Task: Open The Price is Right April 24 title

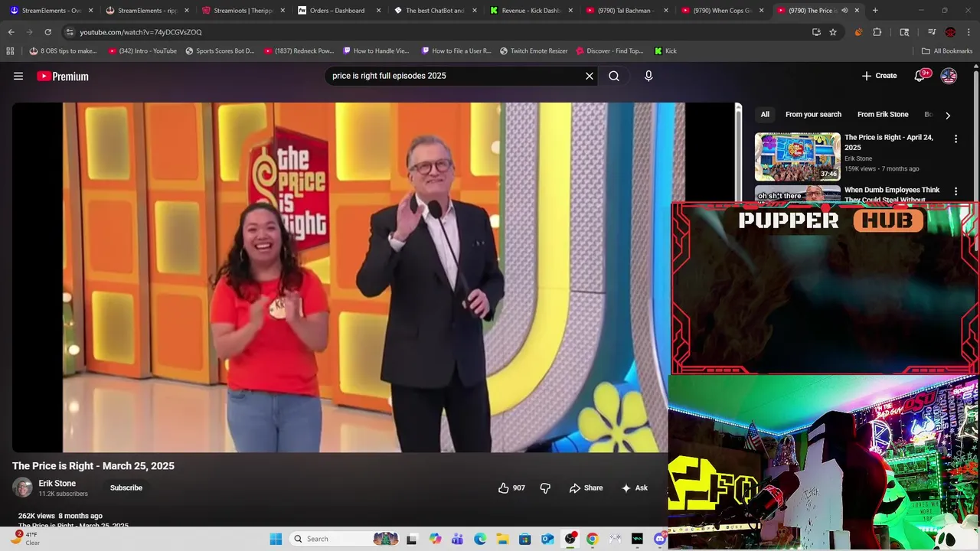Action: [888, 142]
